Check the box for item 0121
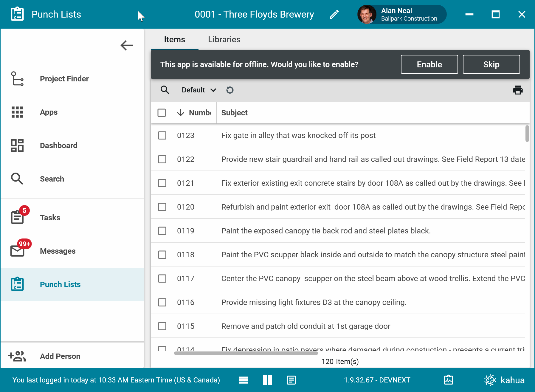This screenshot has width=535, height=392. click(162, 183)
